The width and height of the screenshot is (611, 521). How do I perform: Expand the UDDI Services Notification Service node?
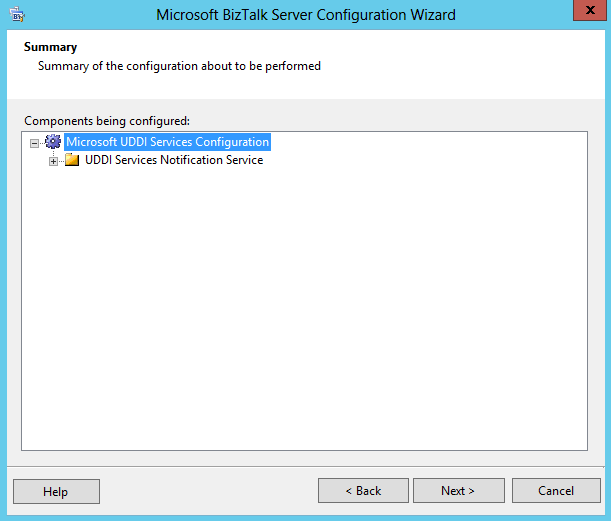[53, 161]
